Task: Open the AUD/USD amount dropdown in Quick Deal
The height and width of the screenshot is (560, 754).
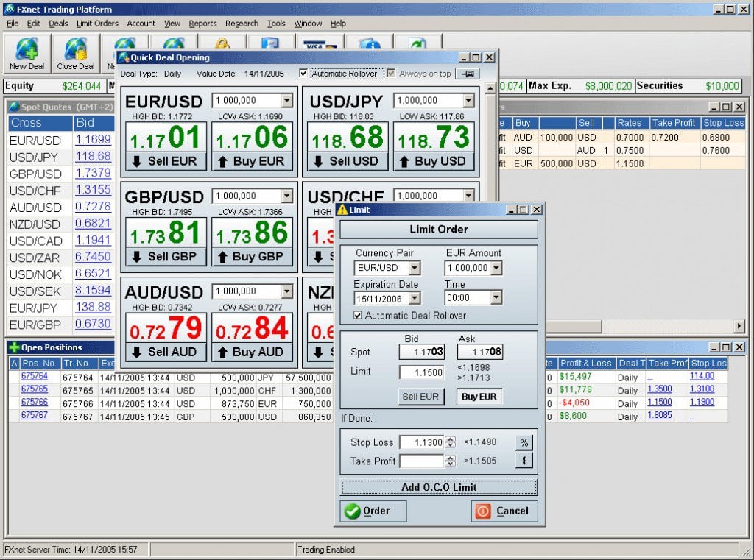Action: pyautogui.click(x=287, y=291)
